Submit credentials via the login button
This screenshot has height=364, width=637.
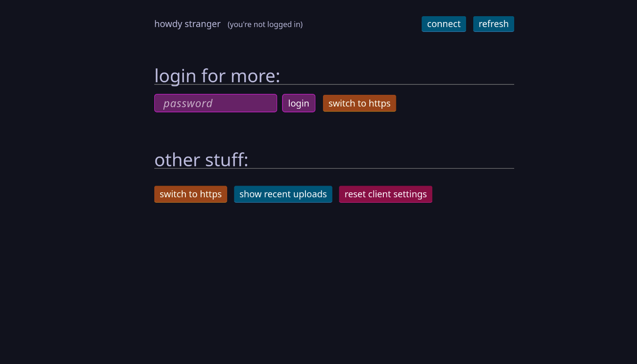click(x=299, y=103)
